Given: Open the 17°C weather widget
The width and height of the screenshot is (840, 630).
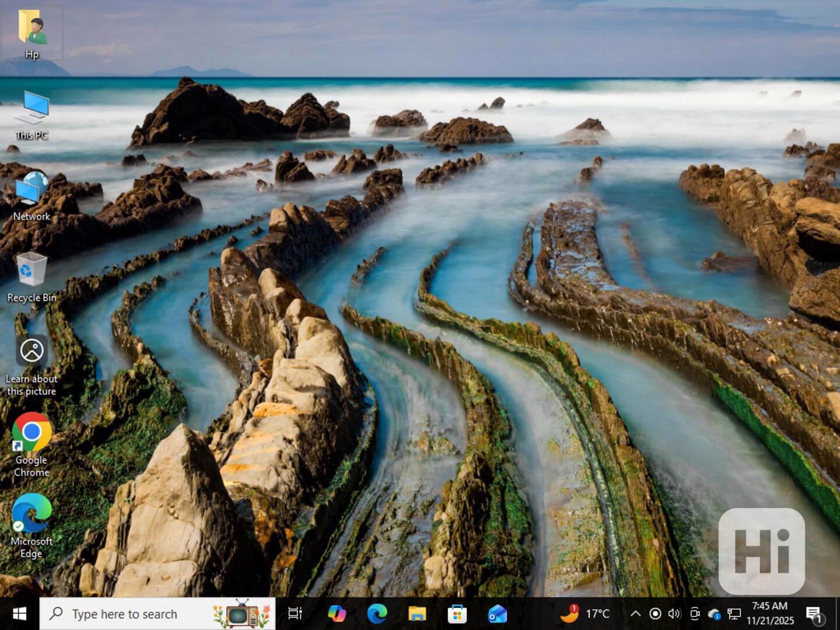Looking at the screenshot, I should click(585, 614).
